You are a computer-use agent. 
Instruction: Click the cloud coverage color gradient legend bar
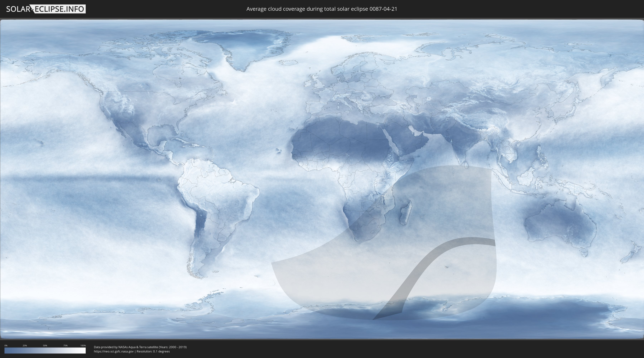45,350
